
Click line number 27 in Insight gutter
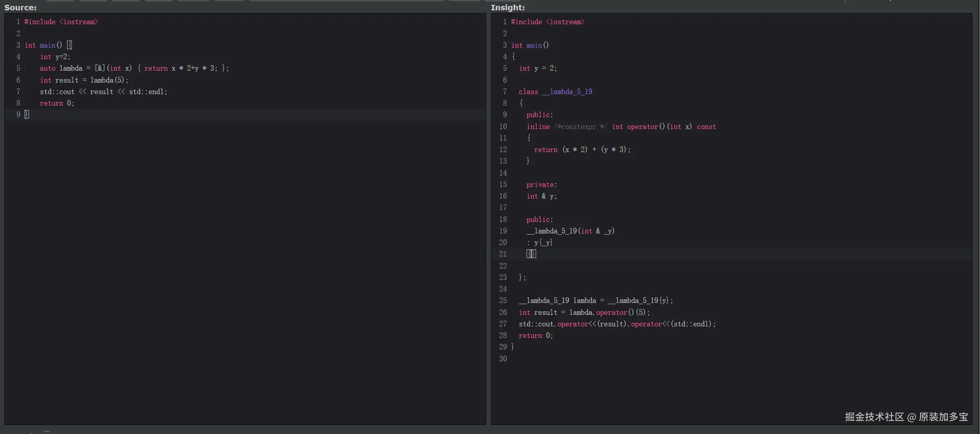[x=503, y=324]
